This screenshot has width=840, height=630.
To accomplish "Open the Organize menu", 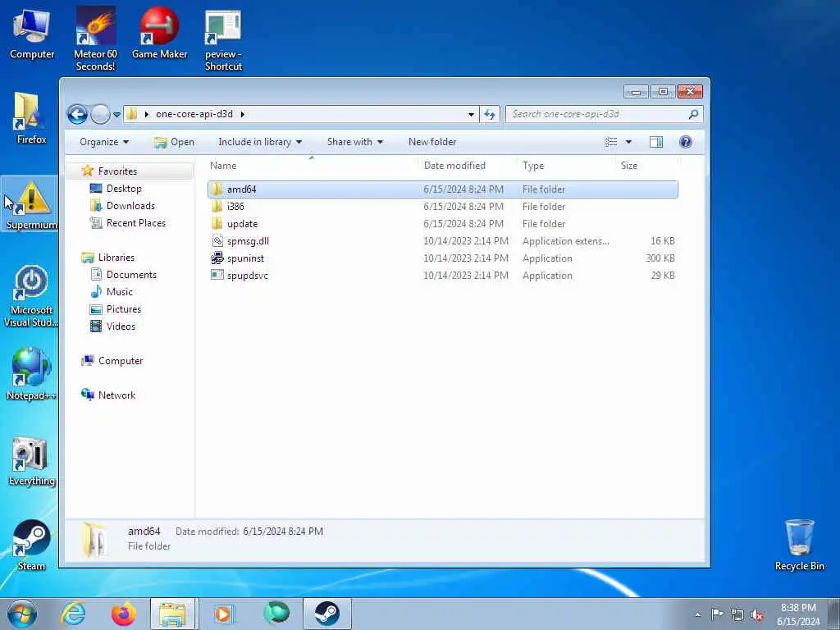I will tap(104, 142).
